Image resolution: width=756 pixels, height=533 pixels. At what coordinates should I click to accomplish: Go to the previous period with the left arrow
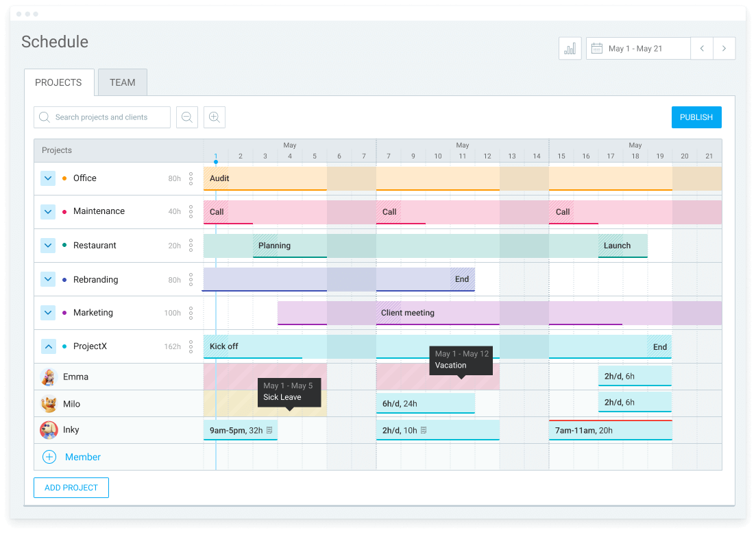[x=701, y=48]
